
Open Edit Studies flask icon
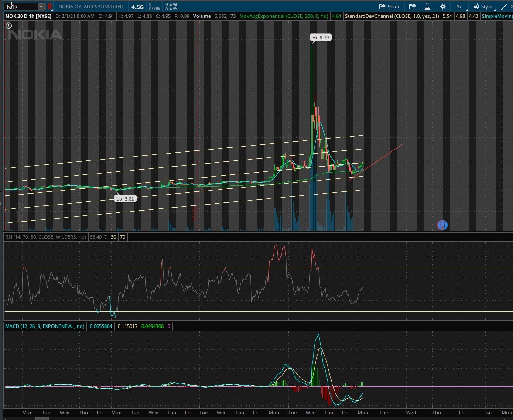427,7
